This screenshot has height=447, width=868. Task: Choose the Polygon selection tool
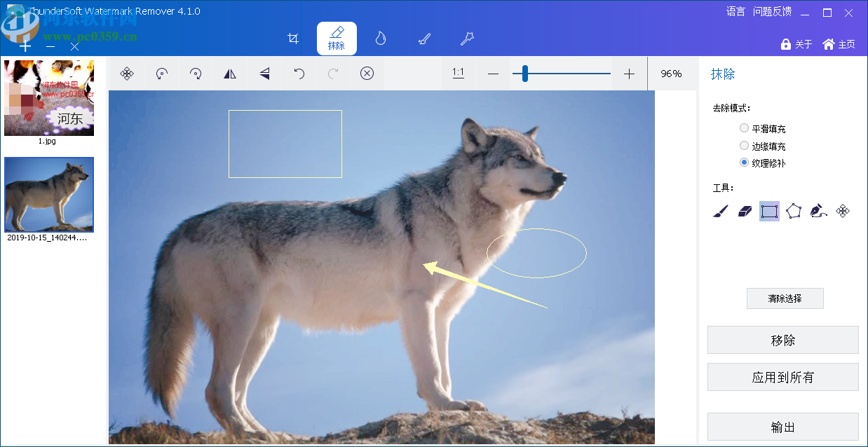pyautogui.click(x=793, y=211)
